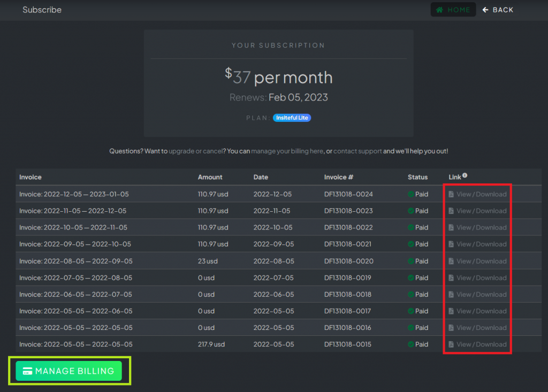548x392 pixels.
Task: Click the '23 usd' amount cell
Action: click(208, 262)
